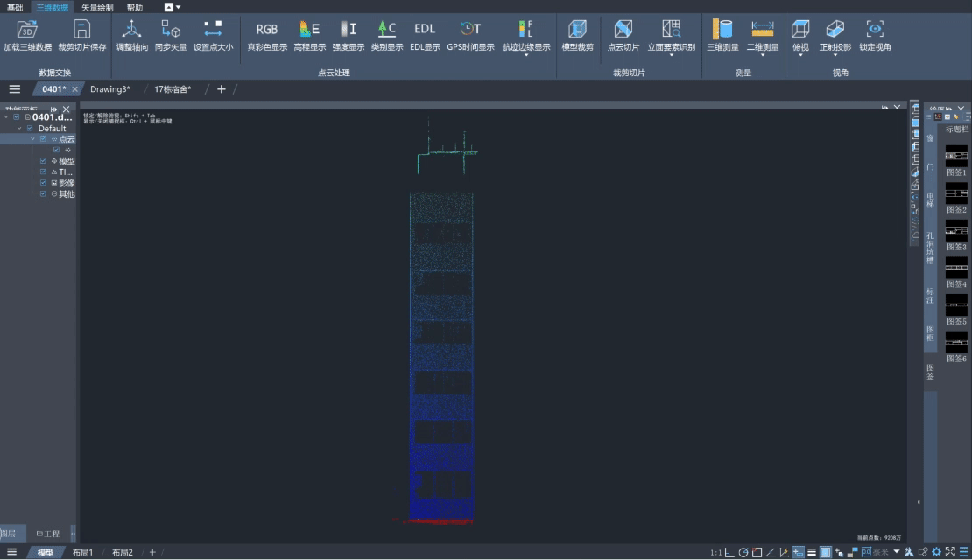
Task: Enable EDL显示 rendering mode
Action: coord(425,30)
